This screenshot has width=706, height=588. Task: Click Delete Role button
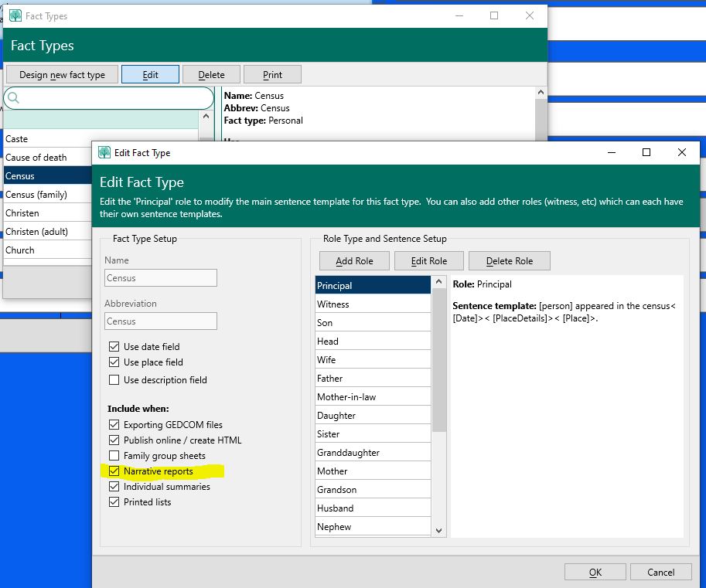509,261
